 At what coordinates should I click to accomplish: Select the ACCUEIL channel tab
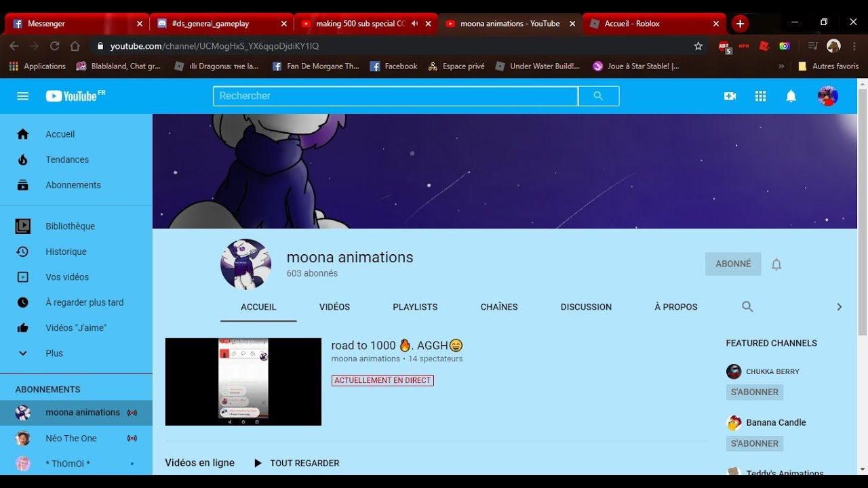pos(258,307)
